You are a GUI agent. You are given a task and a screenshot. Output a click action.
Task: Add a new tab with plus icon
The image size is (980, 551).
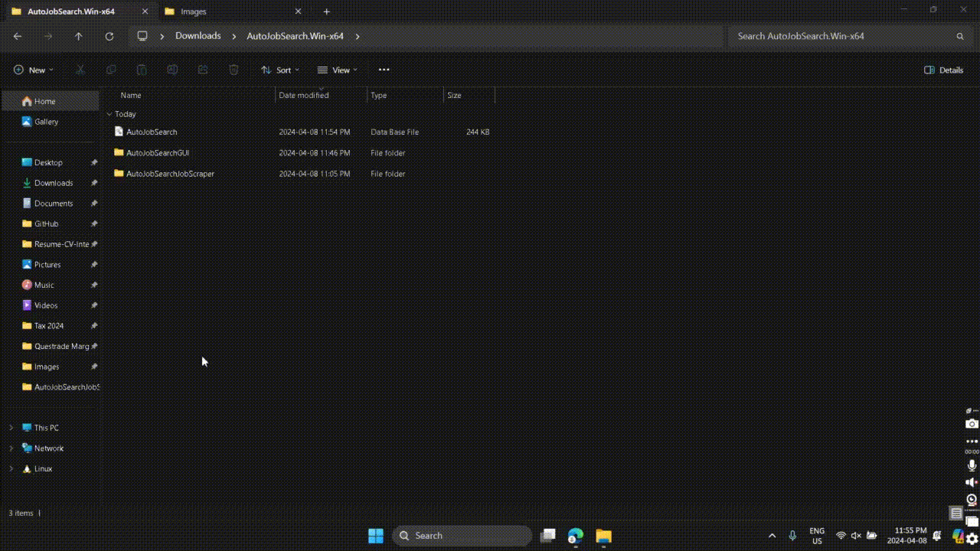326,11
